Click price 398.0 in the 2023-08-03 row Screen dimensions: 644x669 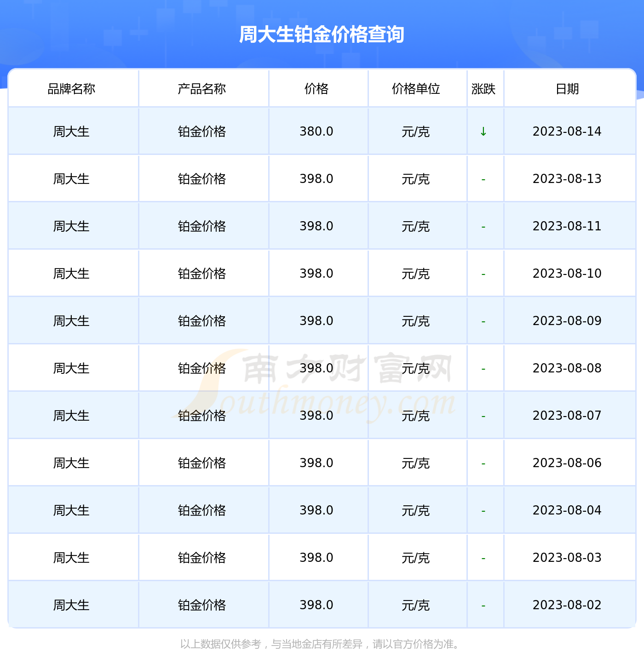coord(316,558)
